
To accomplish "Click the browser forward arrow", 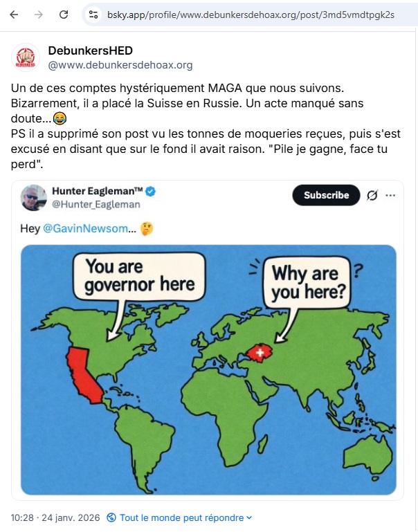I will click(39, 14).
